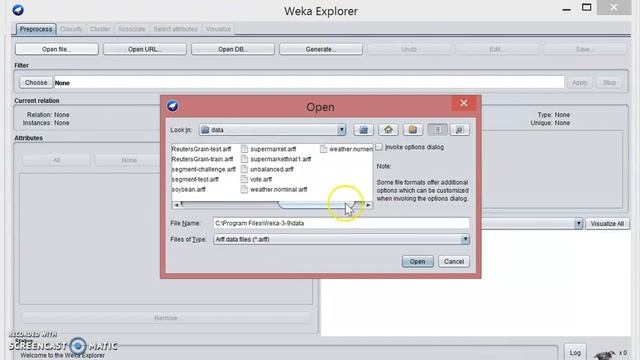This screenshot has width=640, height=360.
Task: Click unbalanced.arff file icon
Action: [244, 169]
